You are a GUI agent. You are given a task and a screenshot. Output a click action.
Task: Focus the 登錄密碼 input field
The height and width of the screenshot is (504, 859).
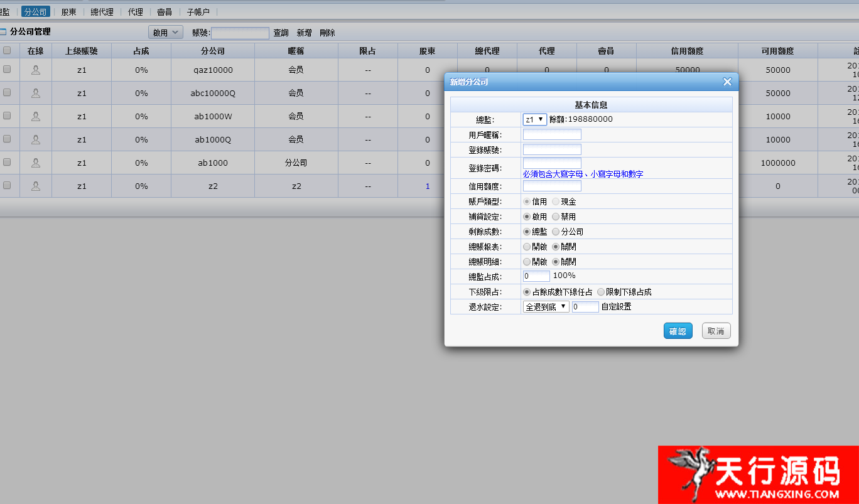click(552, 163)
